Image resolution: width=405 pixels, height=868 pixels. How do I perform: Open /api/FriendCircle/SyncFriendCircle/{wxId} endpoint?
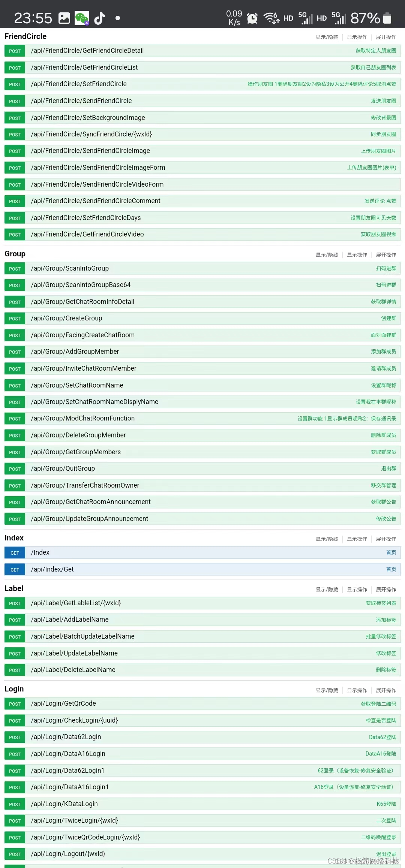click(x=202, y=134)
